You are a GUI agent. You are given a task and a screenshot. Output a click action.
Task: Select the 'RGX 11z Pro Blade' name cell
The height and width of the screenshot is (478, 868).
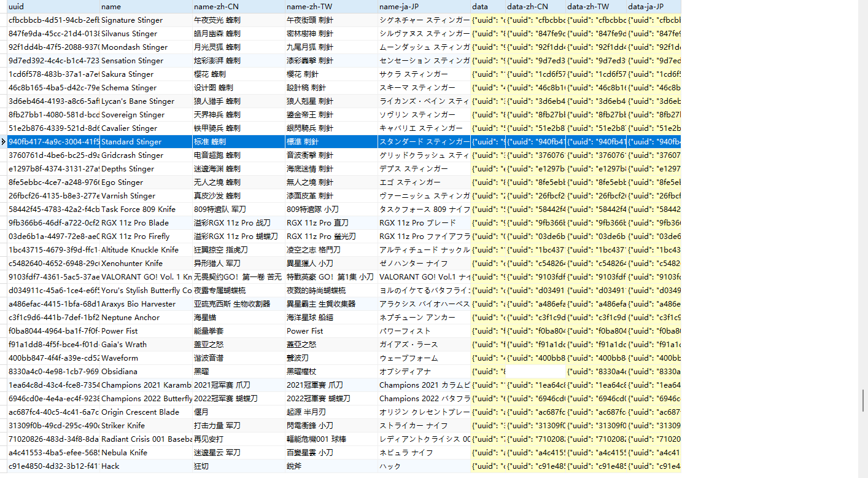click(145, 223)
